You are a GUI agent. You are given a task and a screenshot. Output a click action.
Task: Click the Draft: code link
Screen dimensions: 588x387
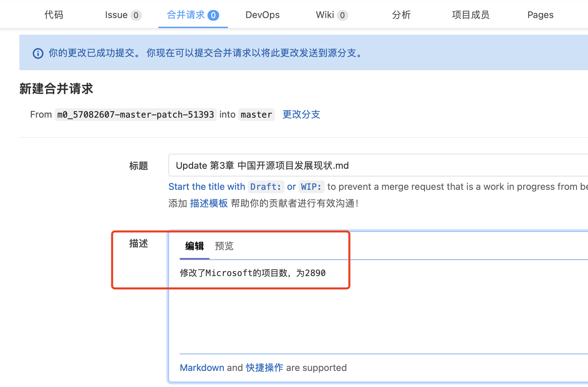(x=266, y=186)
